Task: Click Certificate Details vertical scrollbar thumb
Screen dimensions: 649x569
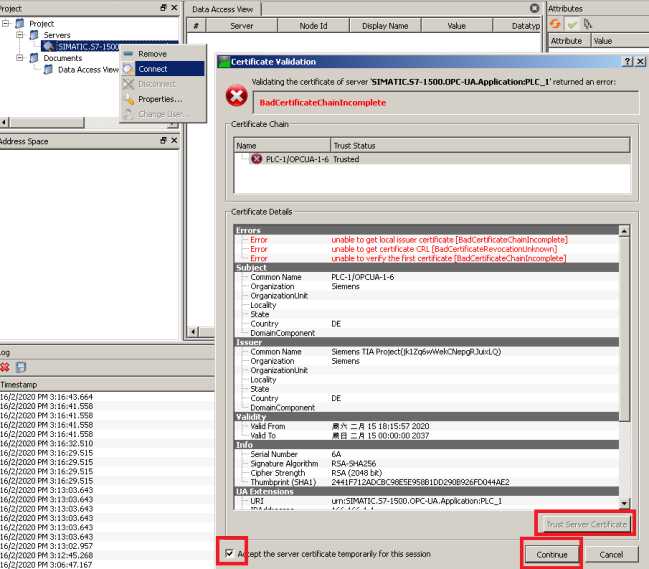Action: point(624,329)
